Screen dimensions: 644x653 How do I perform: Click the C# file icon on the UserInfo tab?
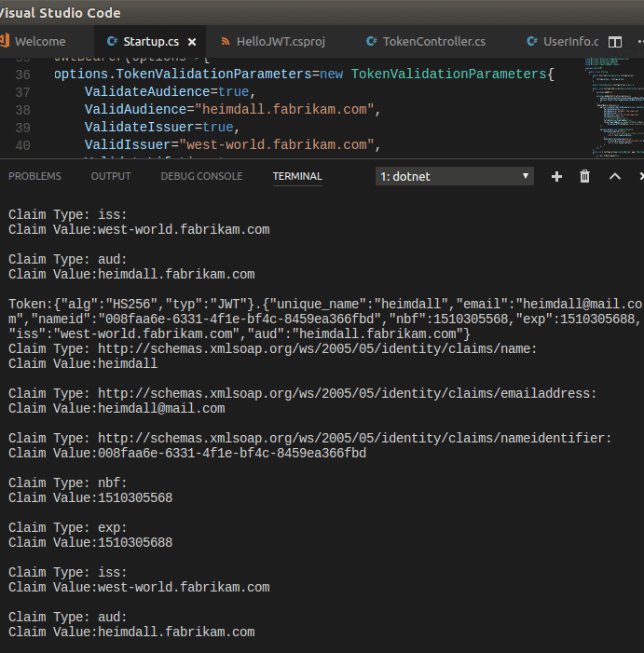[x=532, y=42]
